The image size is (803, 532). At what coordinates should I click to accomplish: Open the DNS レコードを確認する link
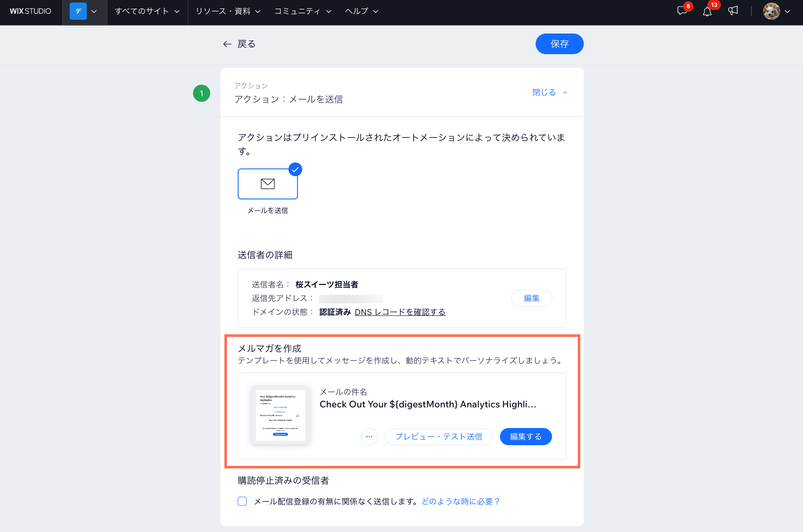coord(400,312)
